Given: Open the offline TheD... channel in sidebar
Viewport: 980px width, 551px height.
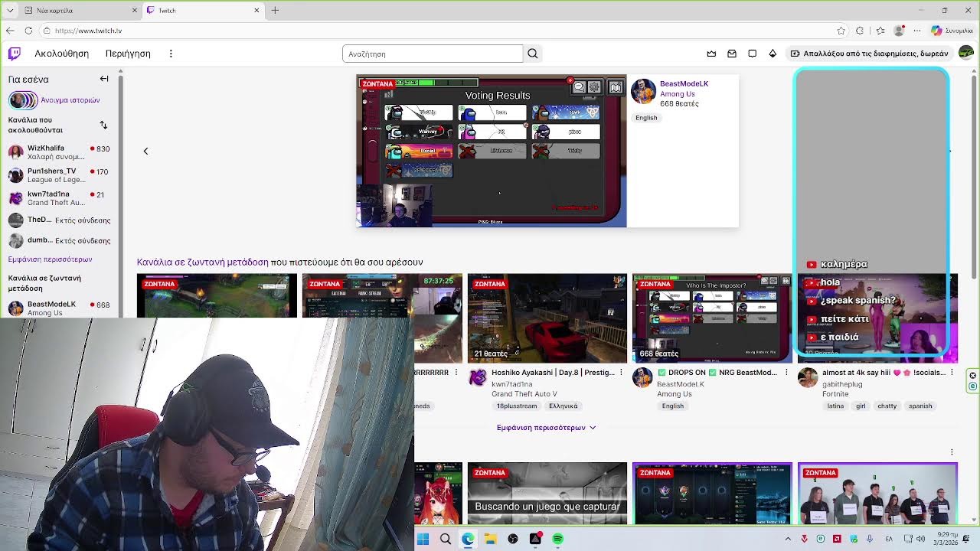Looking at the screenshot, I should point(60,220).
